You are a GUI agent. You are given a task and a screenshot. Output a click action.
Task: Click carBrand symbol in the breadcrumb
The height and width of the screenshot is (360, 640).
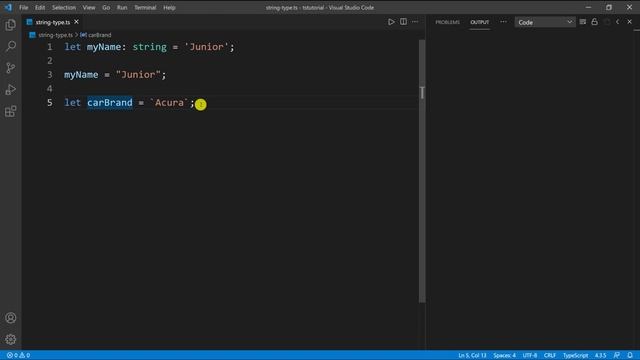click(x=99, y=35)
